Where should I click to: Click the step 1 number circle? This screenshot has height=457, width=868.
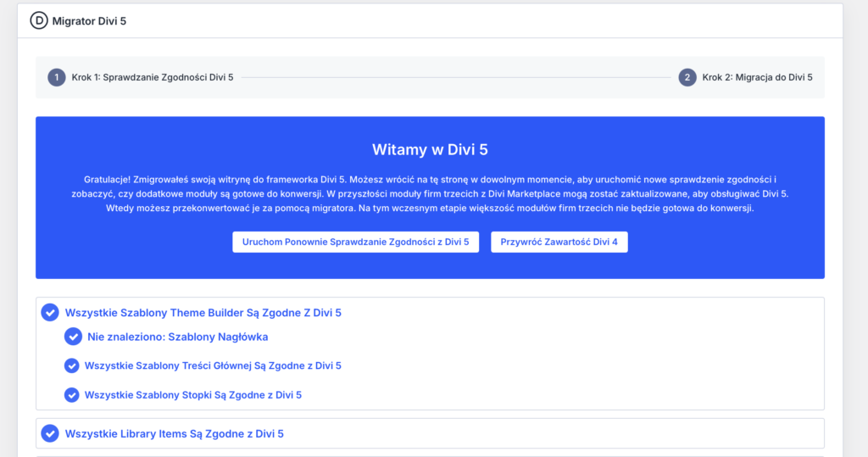(57, 77)
